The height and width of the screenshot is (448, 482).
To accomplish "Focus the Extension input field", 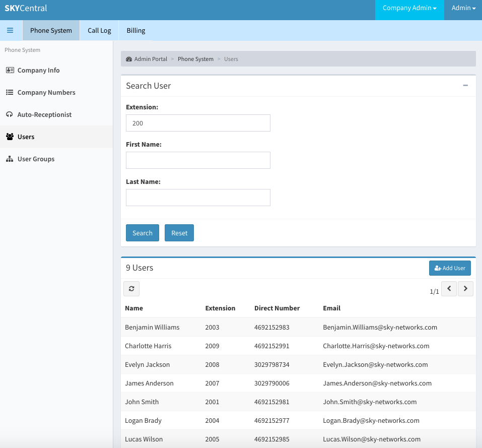I will [x=198, y=123].
